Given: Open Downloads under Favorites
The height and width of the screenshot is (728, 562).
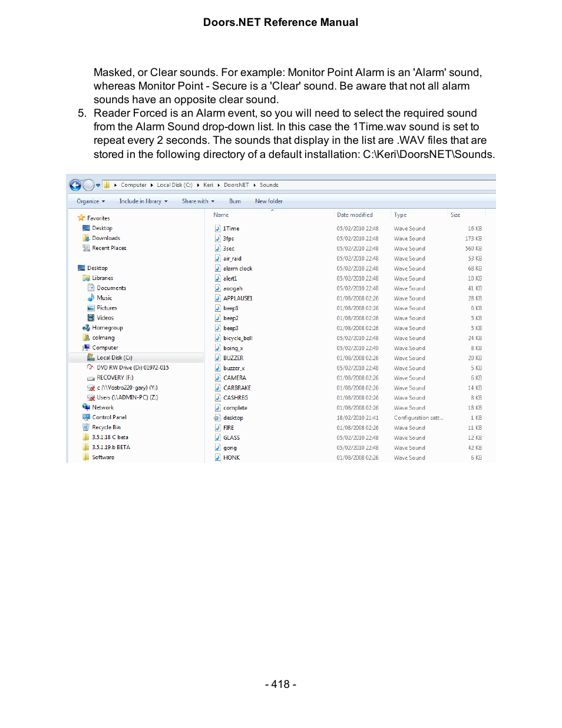Looking at the screenshot, I should pyautogui.click(x=106, y=238).
